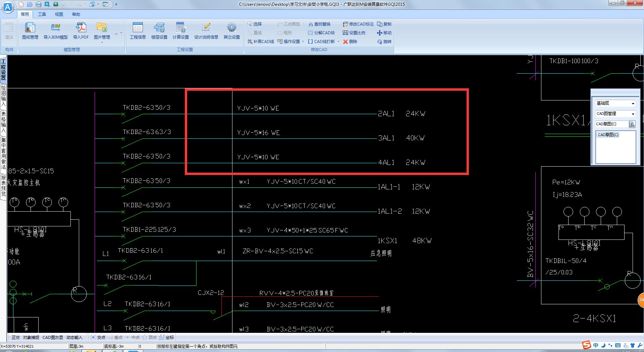The image size is (644, 352).
Task: Click 移动 move tool
Action: tap(384, 33)
